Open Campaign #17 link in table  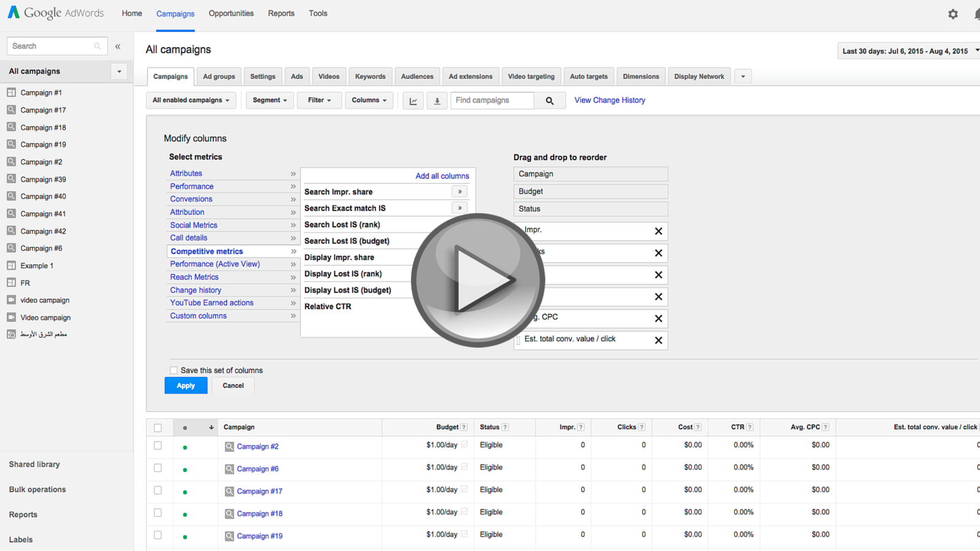click(x=260, y=491)
